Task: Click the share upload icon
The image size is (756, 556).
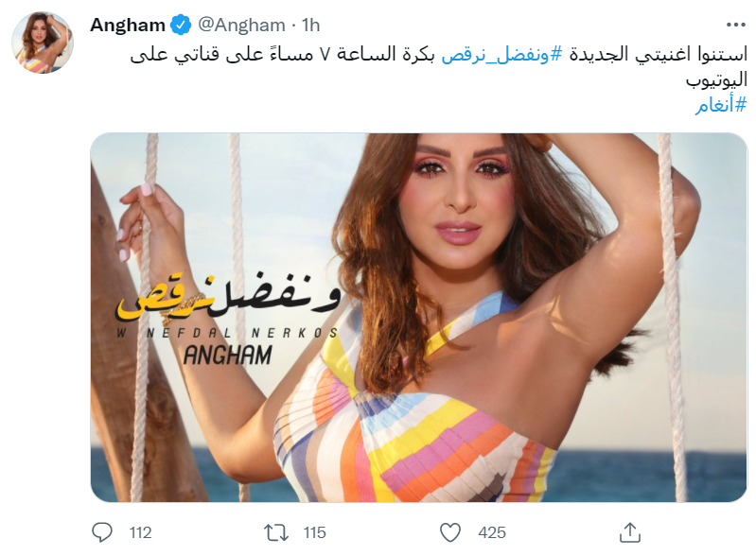Action: point(629,532)
